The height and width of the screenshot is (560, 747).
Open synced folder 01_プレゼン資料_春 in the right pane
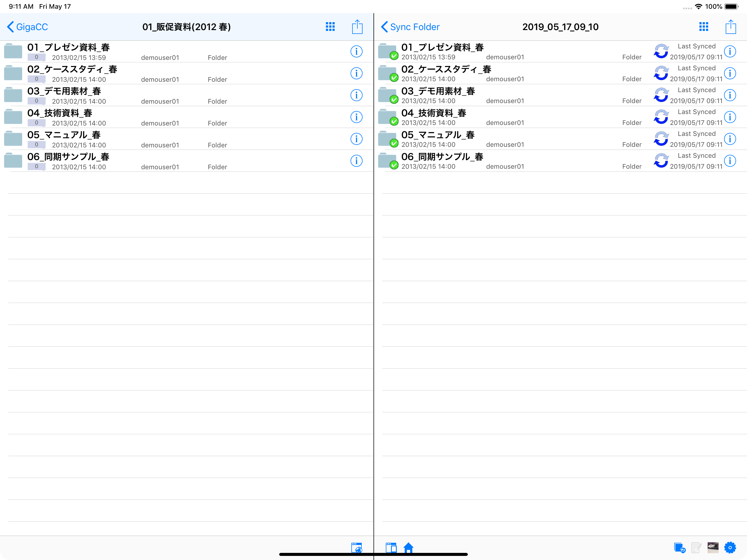tap(561, 51)
